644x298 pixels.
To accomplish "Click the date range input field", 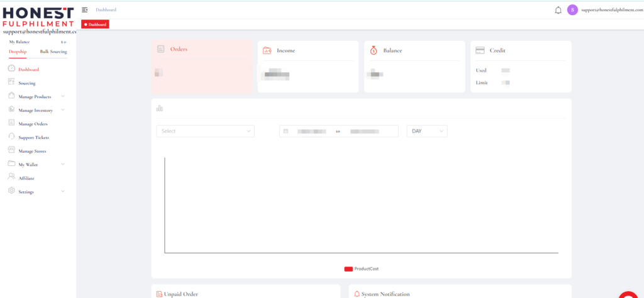I will [338, 131].
